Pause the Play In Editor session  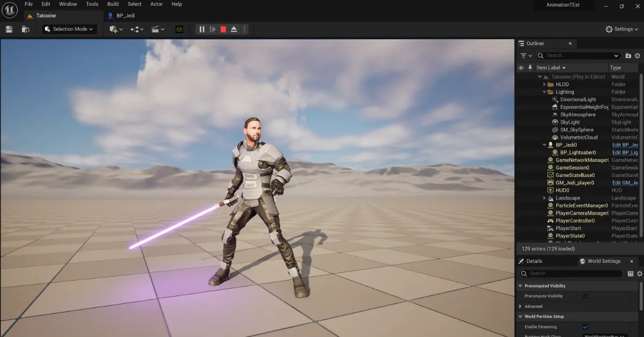tap(202, 29)
